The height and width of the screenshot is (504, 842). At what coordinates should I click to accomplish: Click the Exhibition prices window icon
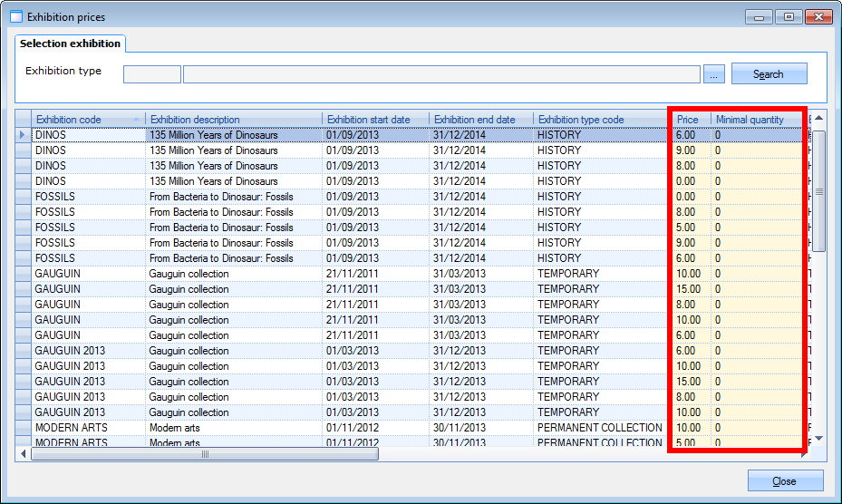[15, 17]
